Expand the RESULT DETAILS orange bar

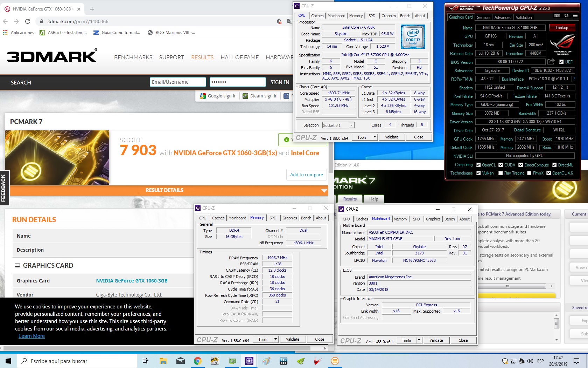pyautogui.click(x=169, y=190)
